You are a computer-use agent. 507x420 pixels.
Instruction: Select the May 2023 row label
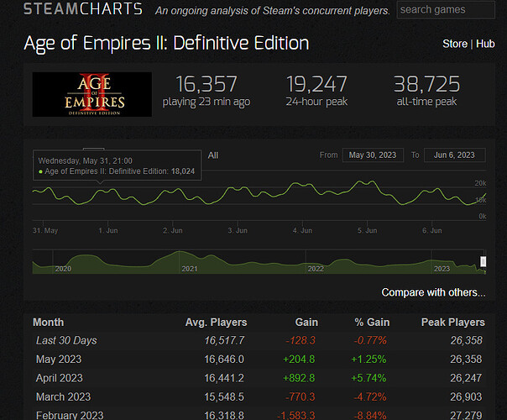point(59,360)
